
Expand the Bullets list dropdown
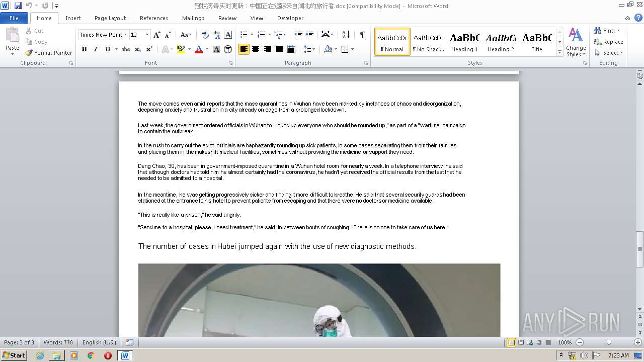pos(253,35)
